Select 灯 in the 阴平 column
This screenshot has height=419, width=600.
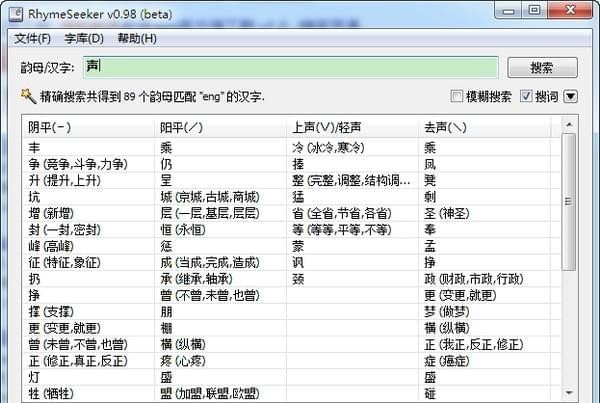point(34,378)
